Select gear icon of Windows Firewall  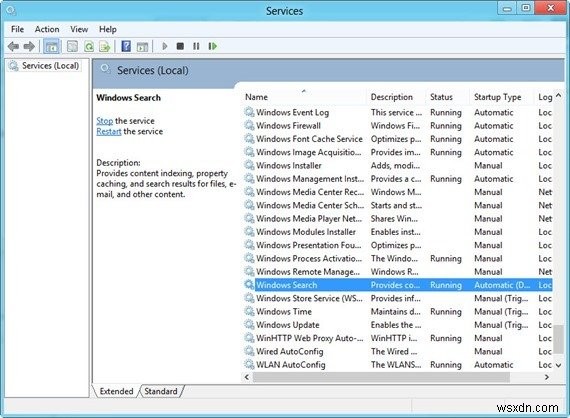pyautogui.click(x=249, y=125)
